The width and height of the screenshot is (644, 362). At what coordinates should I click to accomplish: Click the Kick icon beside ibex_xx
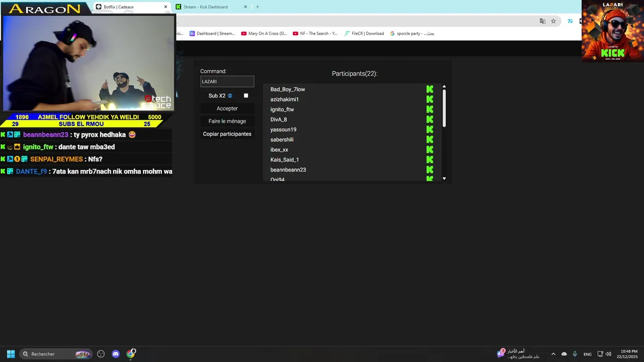(x=430, y=149)
